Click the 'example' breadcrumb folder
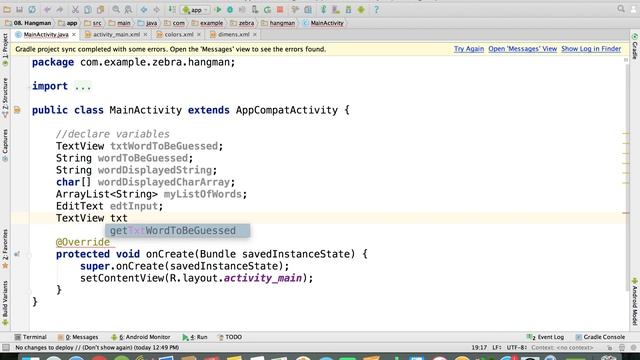The height and width of the screenshot is (360, 640). click(x=207, y=23)
